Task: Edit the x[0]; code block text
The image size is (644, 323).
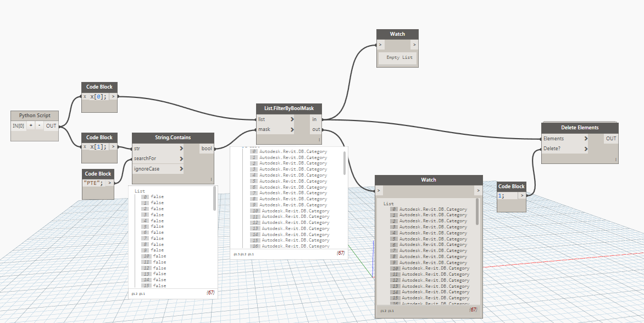Action: click(x=99, y=97)
